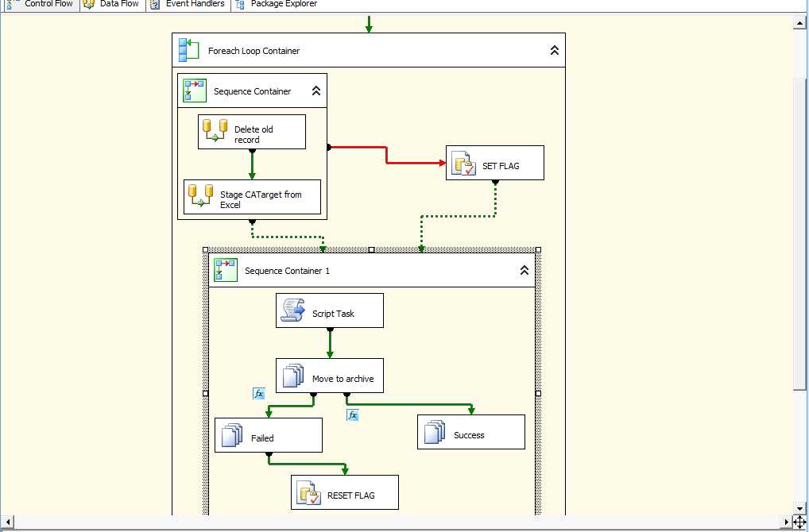Click the Stage CATarget from Excel icon
Image resolution: width=809 pixels, height=532 pixels.
(x=201, y=196)
